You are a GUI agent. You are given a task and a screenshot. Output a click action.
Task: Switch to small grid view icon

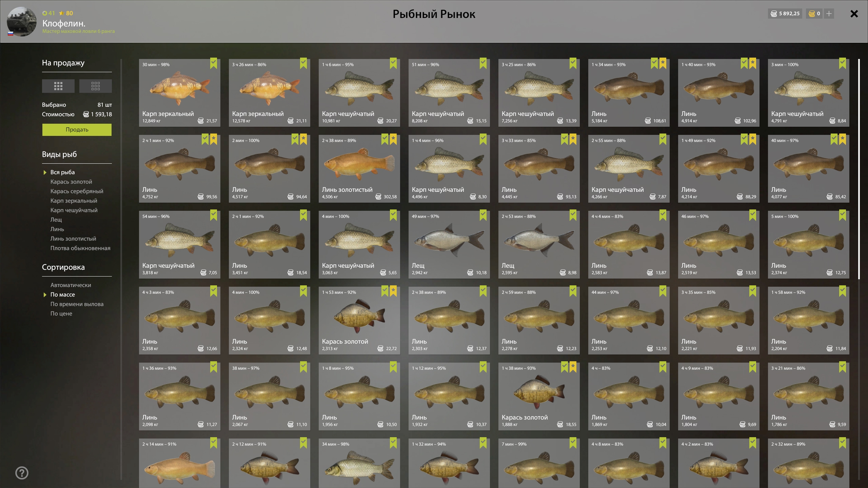[96, 86]
